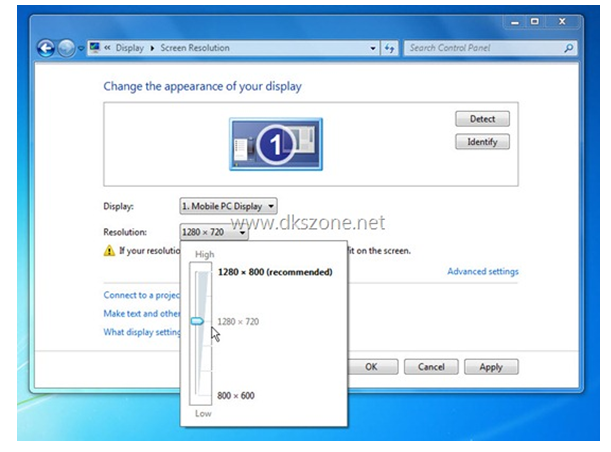Click the Screen Resolution breadcrumb
This screenshot has height=452, width=611.
[195, 48]
